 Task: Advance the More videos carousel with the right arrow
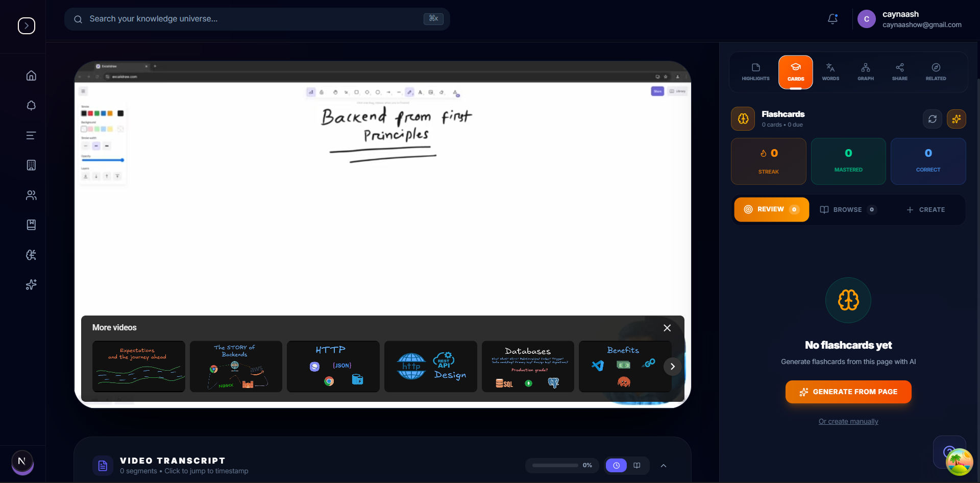tap(673, 366)
